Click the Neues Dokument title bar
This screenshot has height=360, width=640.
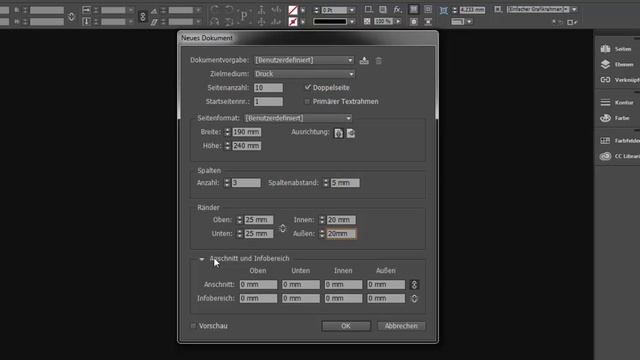point(308,38)
